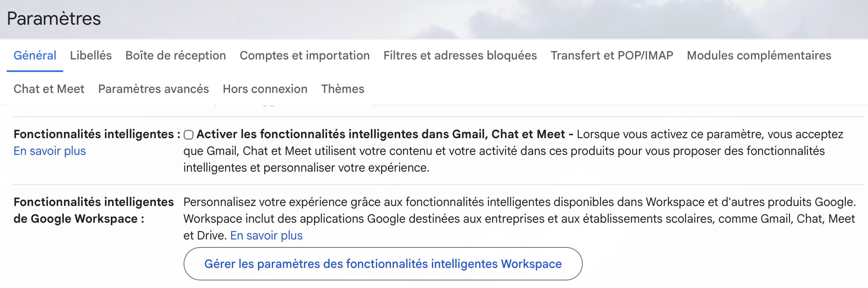The width and height of the screenshot is (868, 288).
Task: Open Transfert et POP/IMAP tab
Action: [612, 55]
